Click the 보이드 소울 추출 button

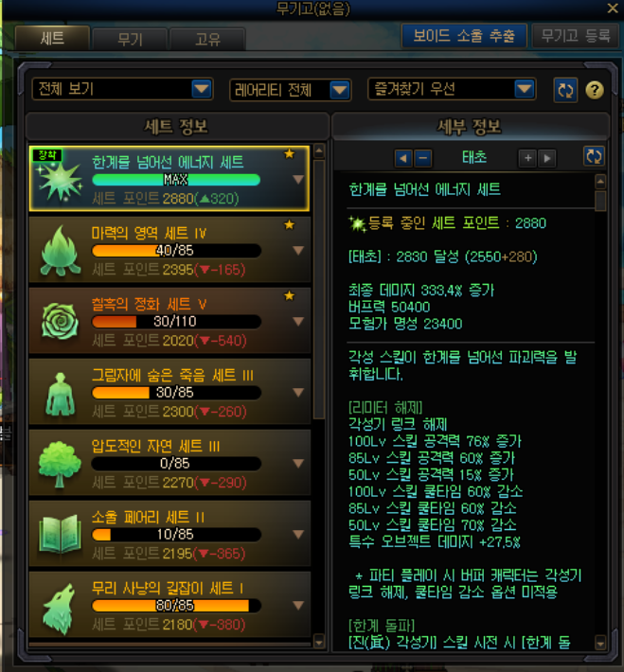point(464,36)
